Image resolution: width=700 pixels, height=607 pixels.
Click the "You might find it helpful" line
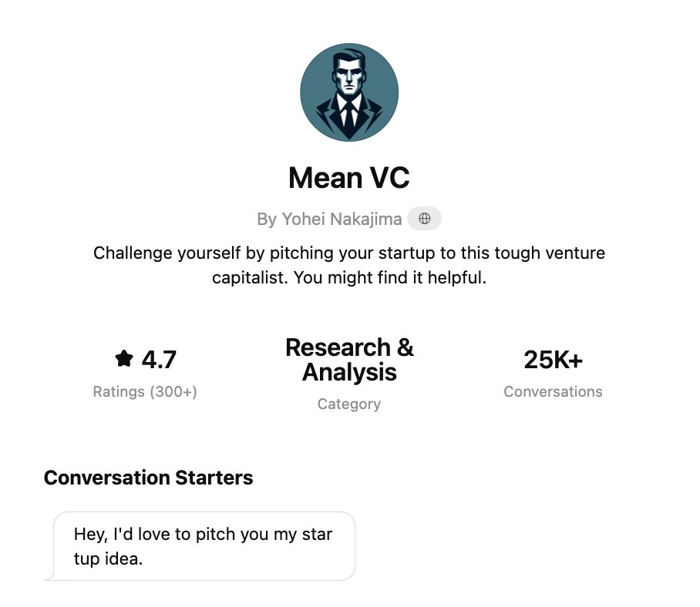349,278
